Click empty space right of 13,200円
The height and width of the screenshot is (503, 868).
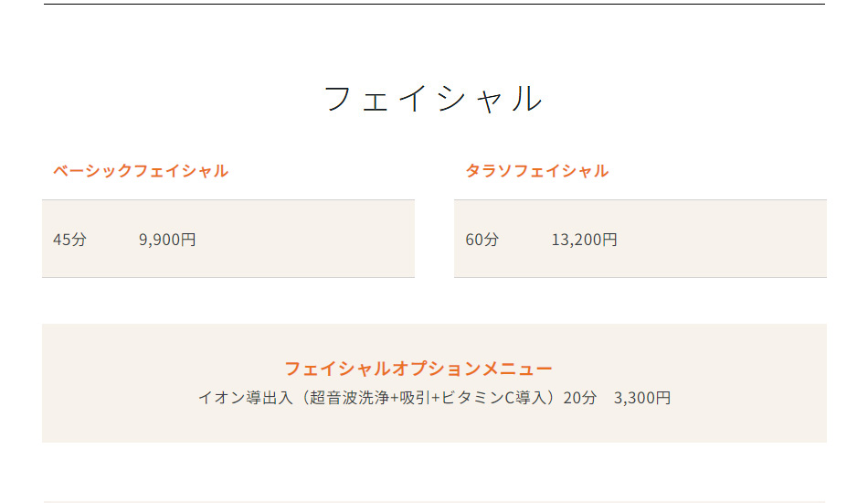pyautogui.click(x=720, y=240)
